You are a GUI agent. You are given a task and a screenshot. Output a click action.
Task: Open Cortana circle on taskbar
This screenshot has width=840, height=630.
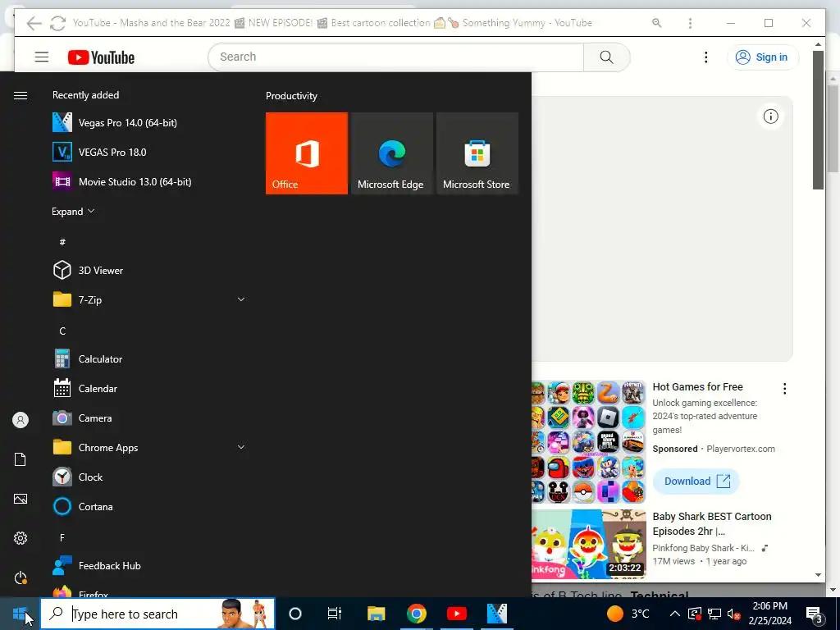click(295, 614)
